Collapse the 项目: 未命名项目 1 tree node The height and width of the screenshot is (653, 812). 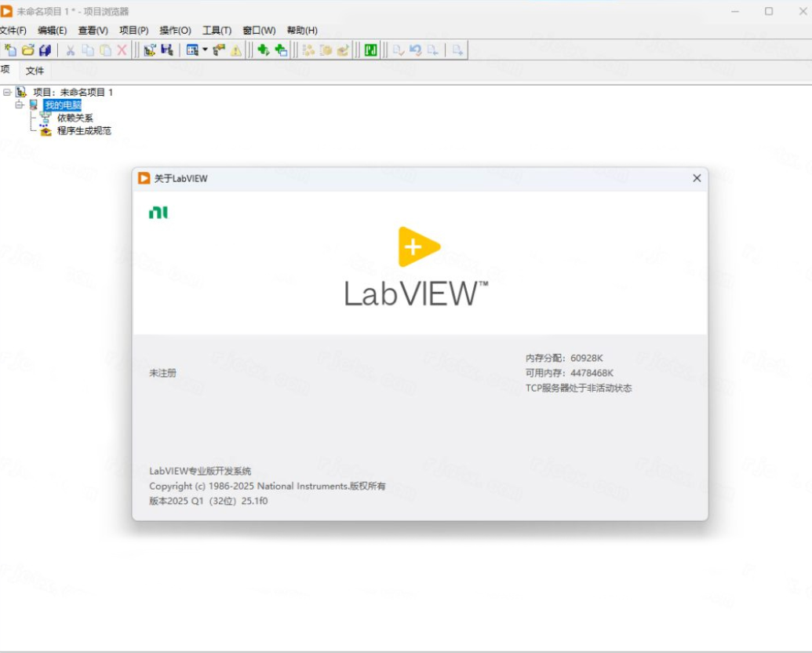coord(7,92)
